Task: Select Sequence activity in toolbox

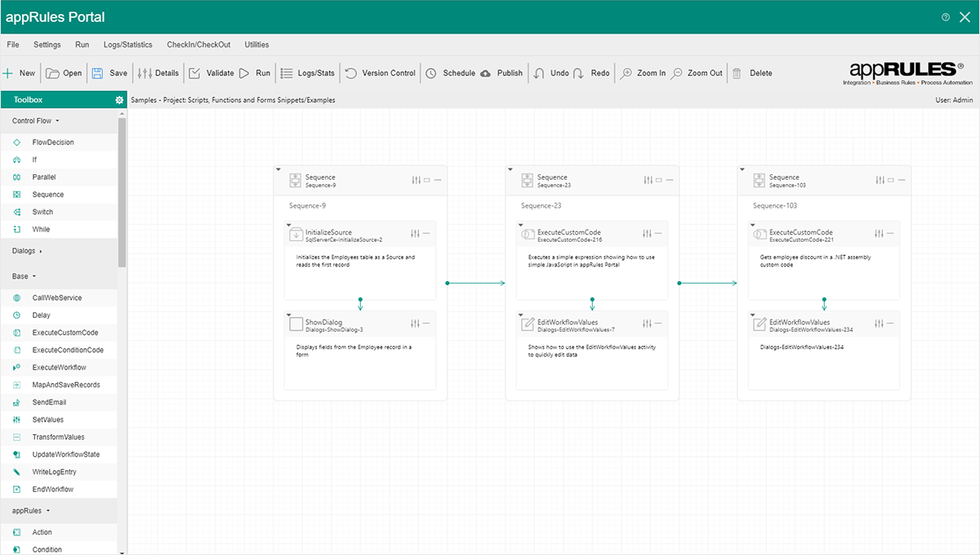Action: point(59,195)
